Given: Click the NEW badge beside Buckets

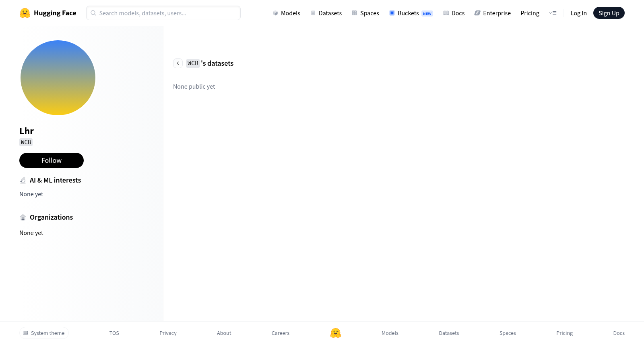Looking at the screenshot, I should (x=427, y=13).
